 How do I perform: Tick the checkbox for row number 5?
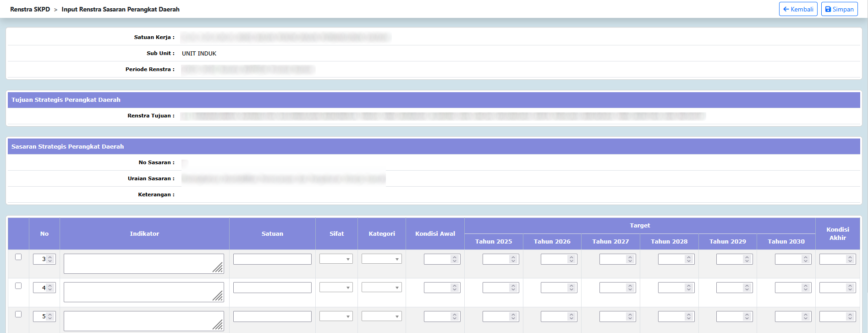tap(18, 314)
